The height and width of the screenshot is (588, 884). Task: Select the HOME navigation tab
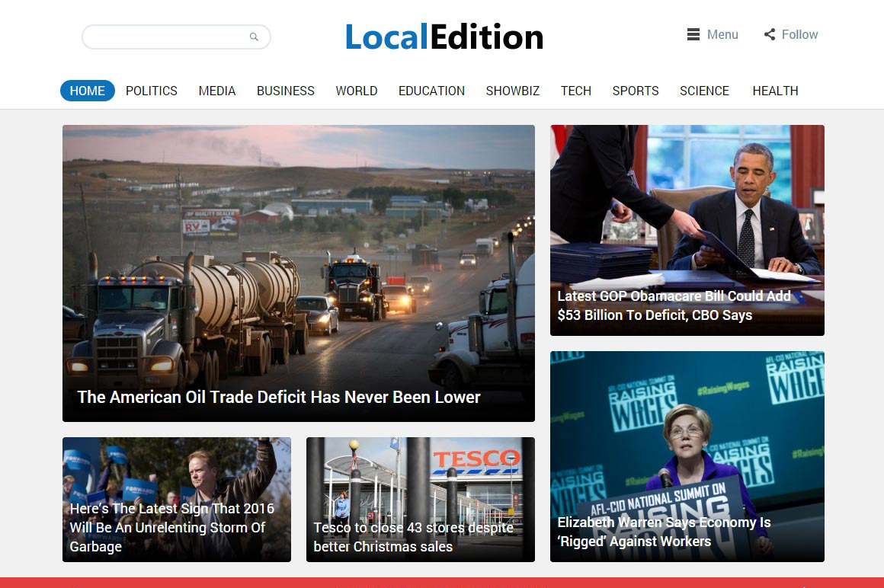coord(88,91)
